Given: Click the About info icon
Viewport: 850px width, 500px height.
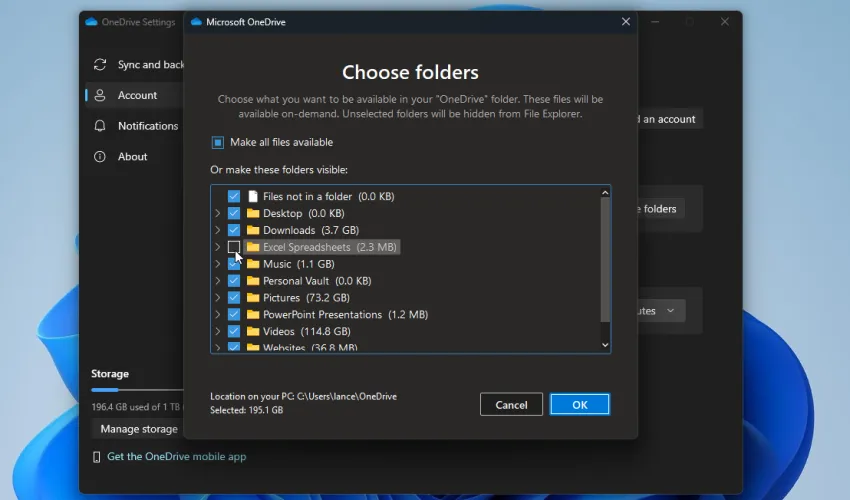Looking at the screenshot, I should click(100, 157).
